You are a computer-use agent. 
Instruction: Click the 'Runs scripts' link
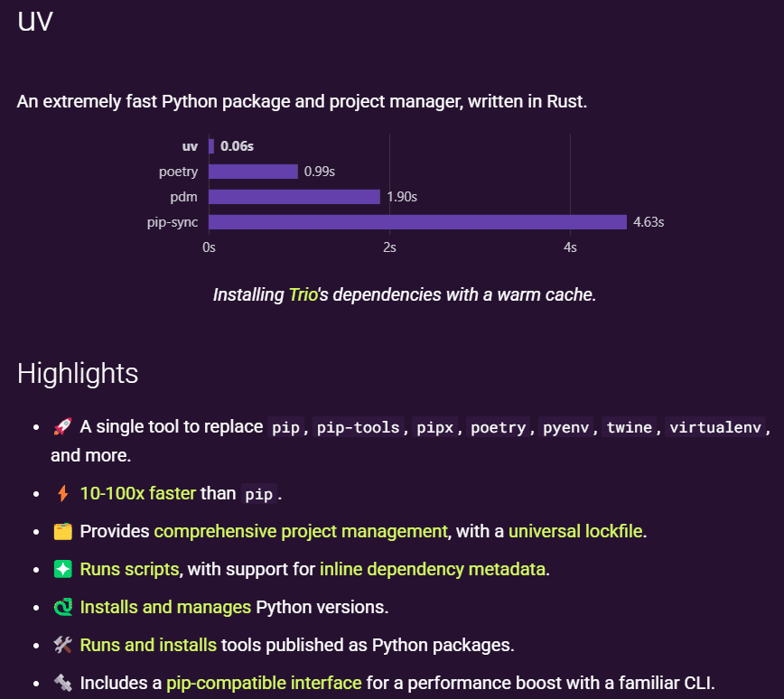(x=130, y=569)
